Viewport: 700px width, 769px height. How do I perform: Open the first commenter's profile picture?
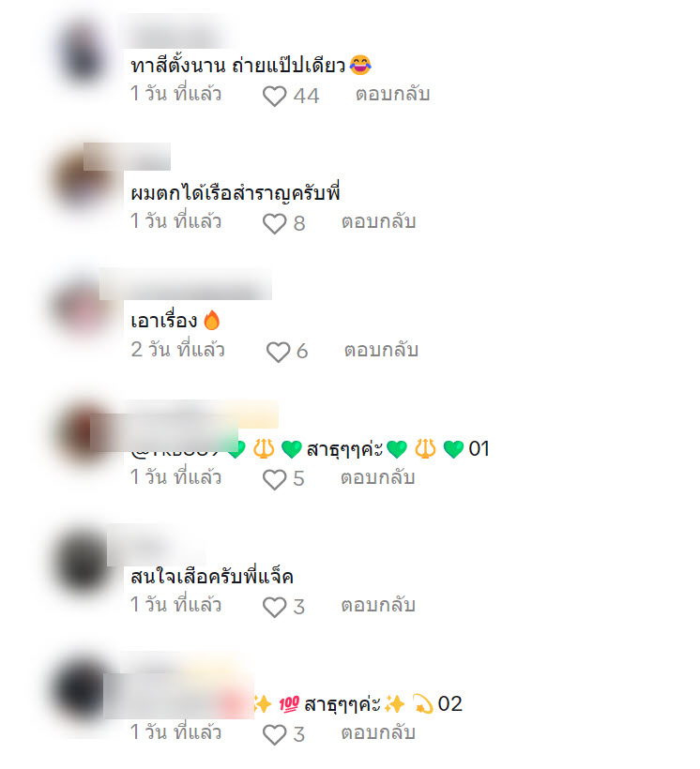click(84, 51)
